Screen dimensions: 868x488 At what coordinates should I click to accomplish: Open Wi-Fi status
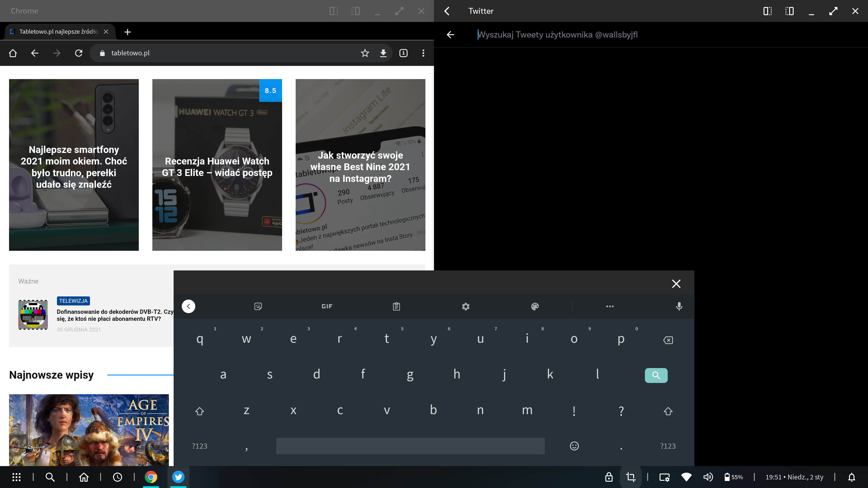click(x=686, y=477)
